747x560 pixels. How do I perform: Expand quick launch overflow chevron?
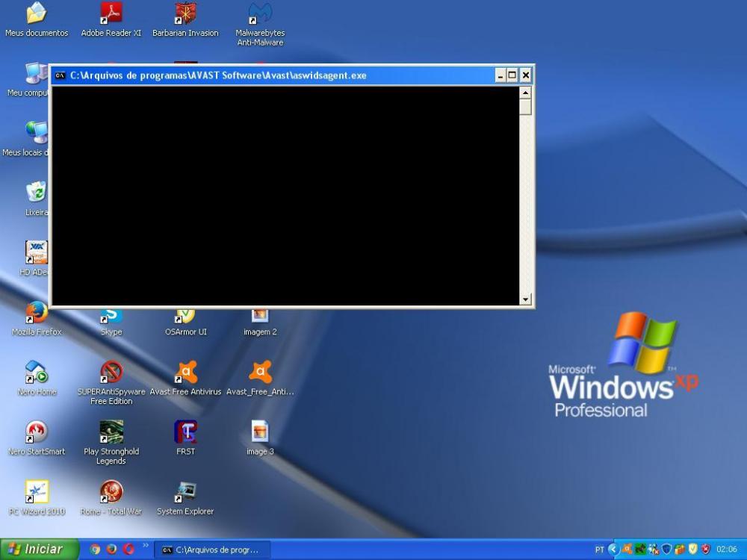point(145,546)
